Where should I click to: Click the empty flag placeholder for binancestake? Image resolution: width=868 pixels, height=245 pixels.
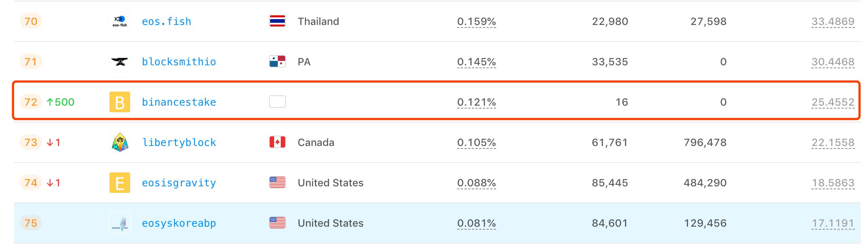277,102
